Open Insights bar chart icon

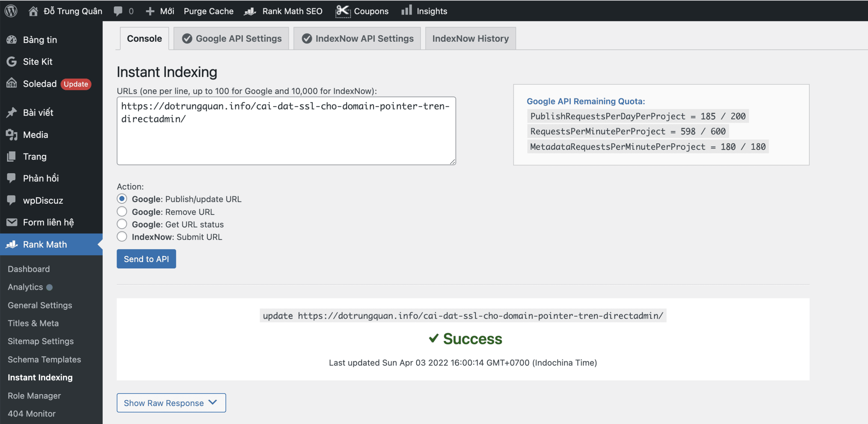[407, 10]
